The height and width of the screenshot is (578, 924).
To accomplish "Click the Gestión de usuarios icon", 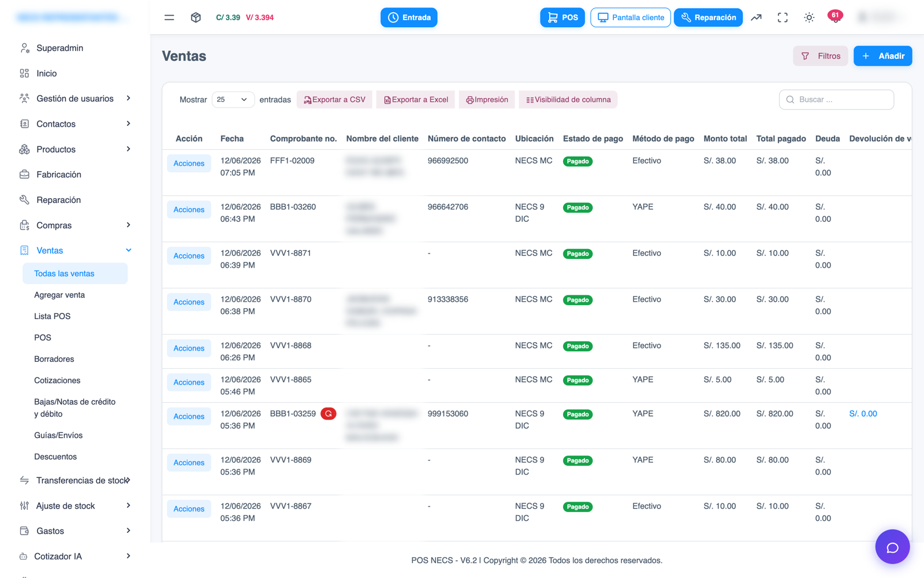I will (24, 98).
